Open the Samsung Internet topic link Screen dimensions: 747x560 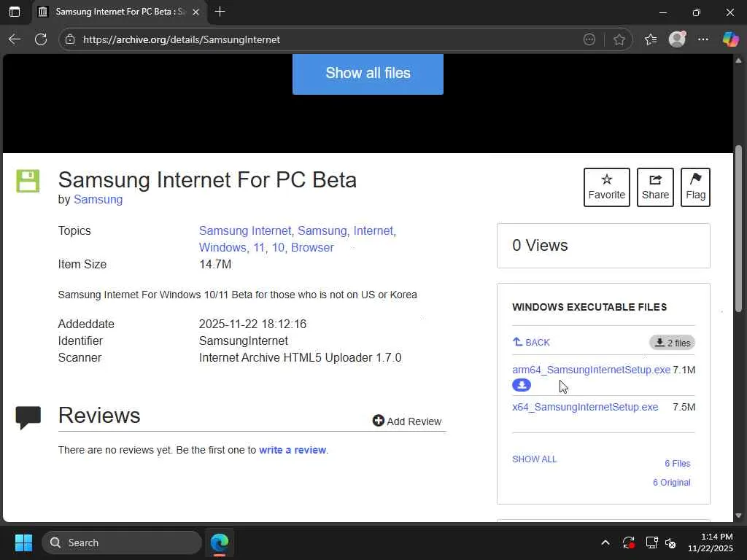coord(245,231)
